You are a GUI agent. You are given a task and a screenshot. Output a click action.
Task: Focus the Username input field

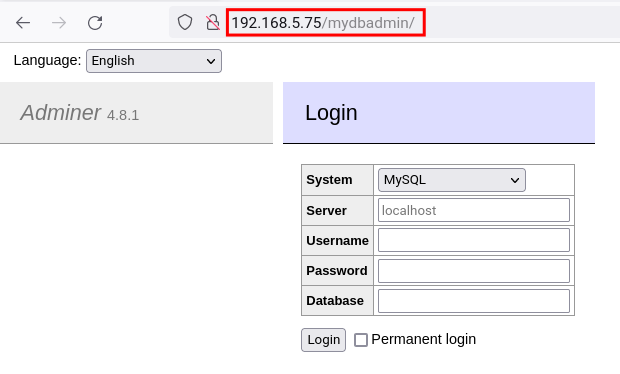tap(474, 240)
